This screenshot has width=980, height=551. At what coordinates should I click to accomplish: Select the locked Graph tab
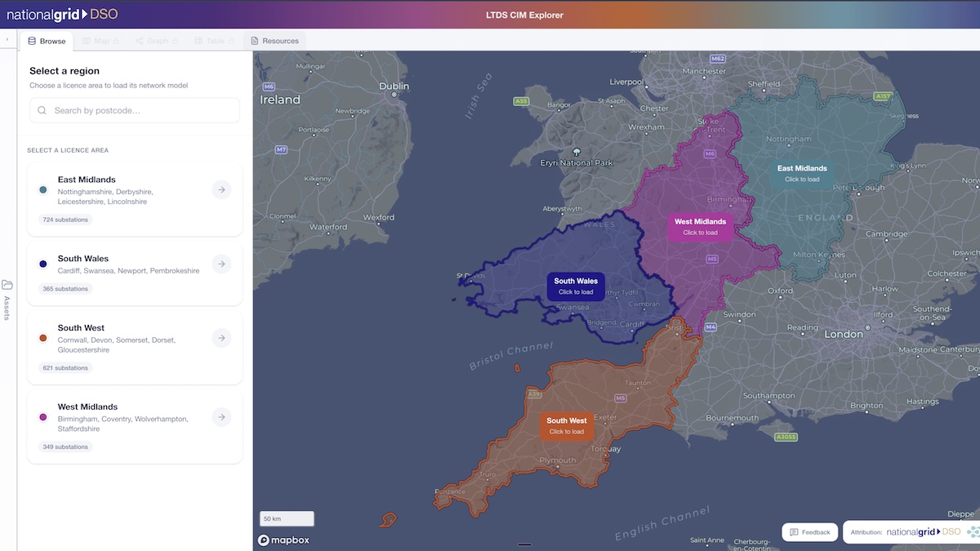click(x=151, y=41)
